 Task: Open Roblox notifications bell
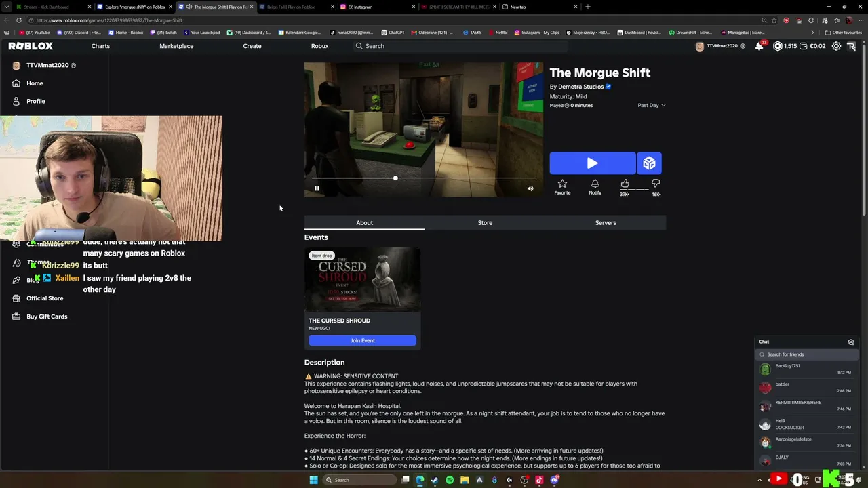(x=759, y=46)
